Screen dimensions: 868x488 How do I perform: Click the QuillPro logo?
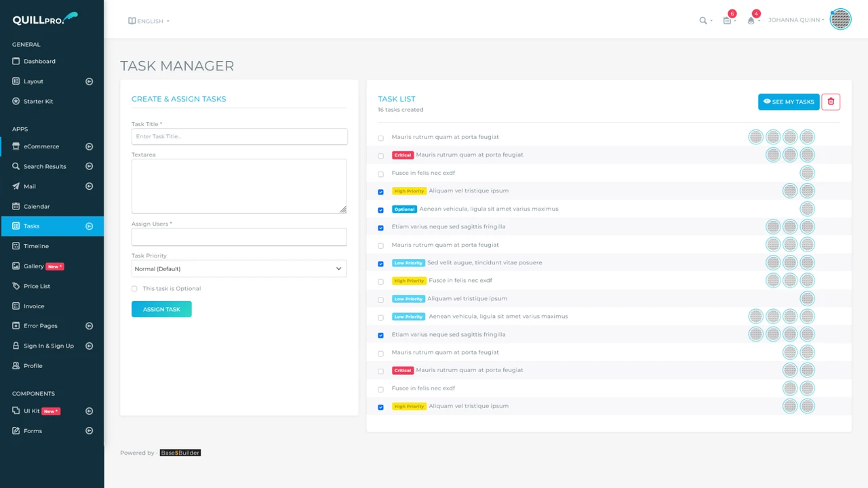(x=45, y=19)
